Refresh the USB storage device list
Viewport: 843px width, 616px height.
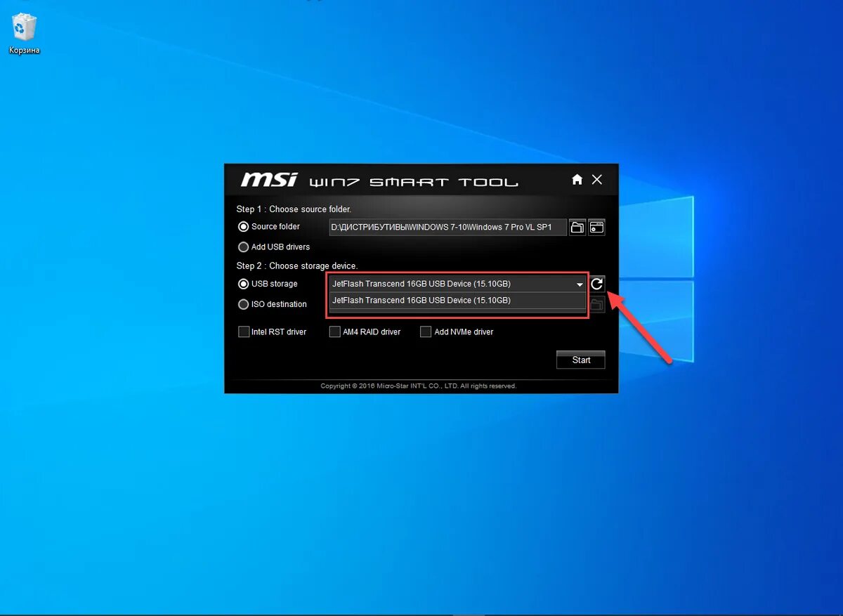[x=596, y=284]
